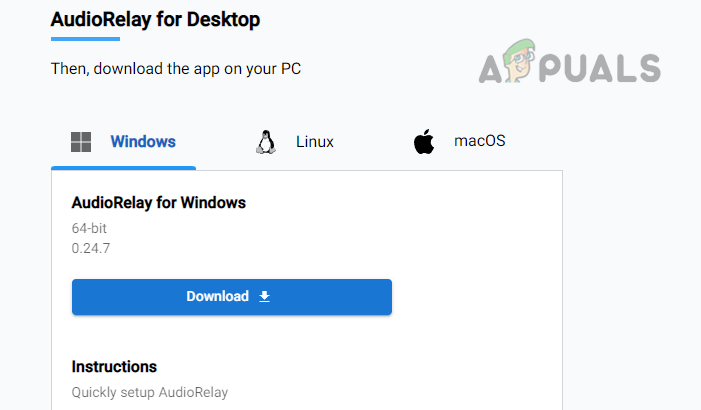Viewport: 701px width, 410px height.
Task: Click the blue active indicator under Windows tab
Action: coord(123,168)
